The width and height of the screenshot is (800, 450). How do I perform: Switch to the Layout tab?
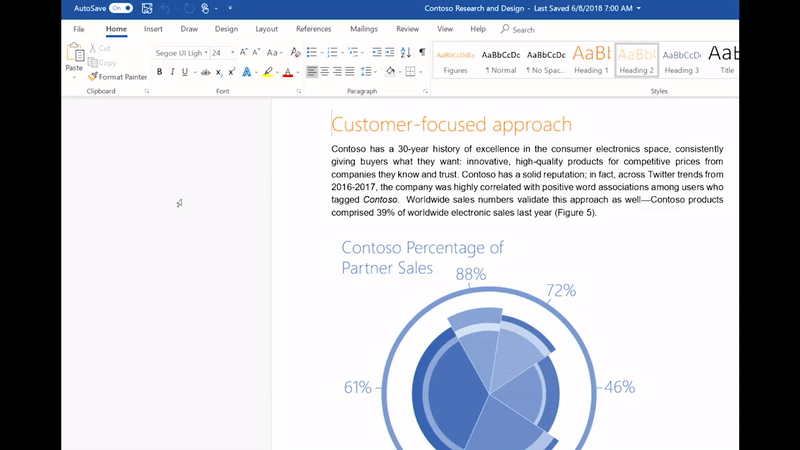tap(266, 29)
